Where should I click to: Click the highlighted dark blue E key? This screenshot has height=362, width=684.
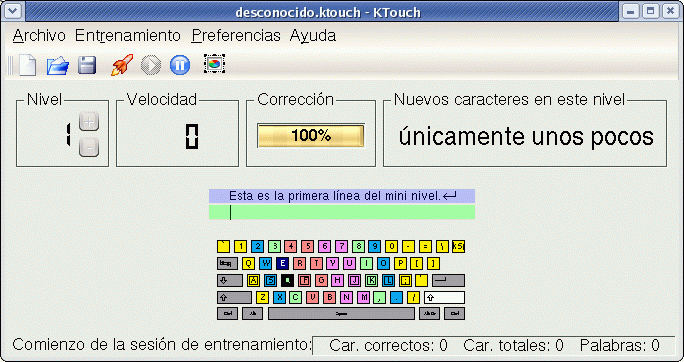tap(283, 263)
